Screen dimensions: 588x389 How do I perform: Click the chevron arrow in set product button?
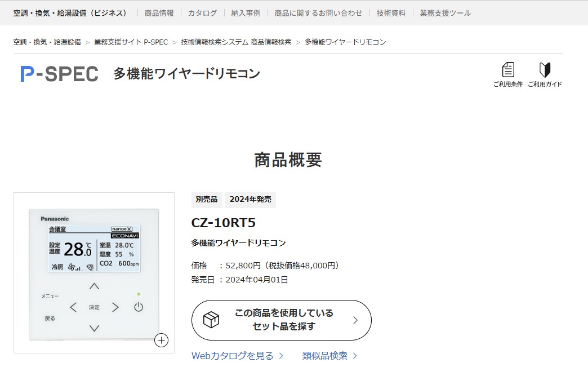(355, 320)
